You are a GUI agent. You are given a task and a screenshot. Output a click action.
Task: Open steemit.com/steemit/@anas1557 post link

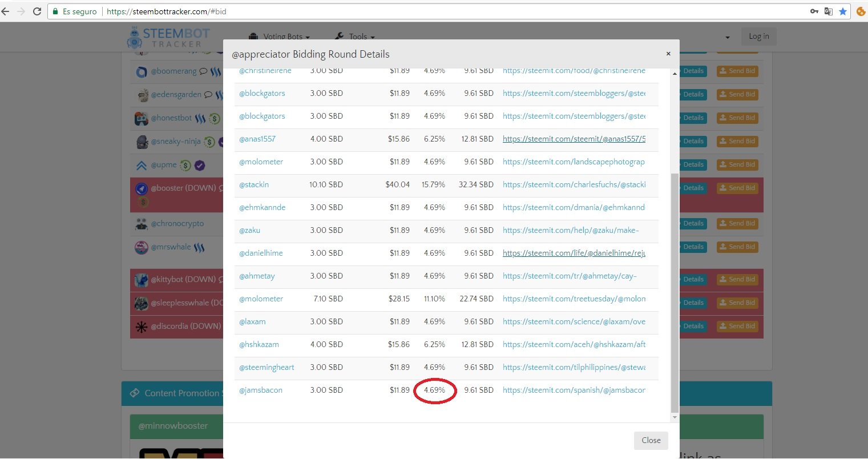(574, 139)
